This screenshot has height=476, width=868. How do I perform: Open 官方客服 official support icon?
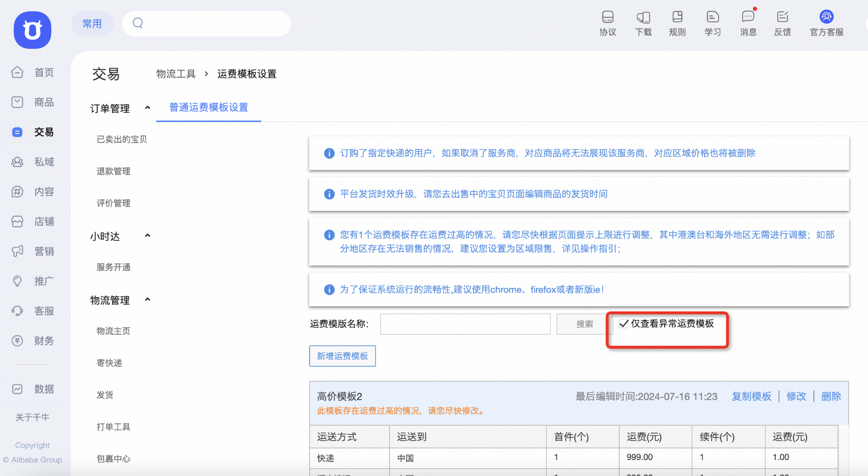[826, 17]
